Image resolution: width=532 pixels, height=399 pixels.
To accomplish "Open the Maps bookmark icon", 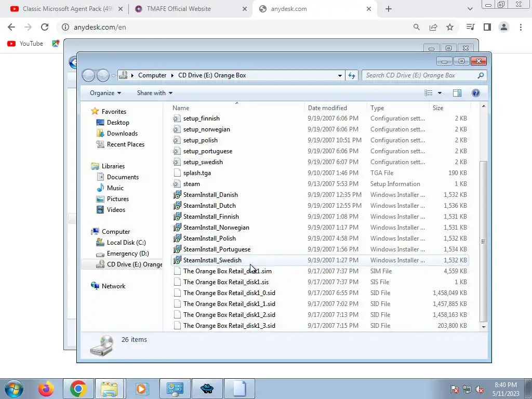I will coord(56,44).
